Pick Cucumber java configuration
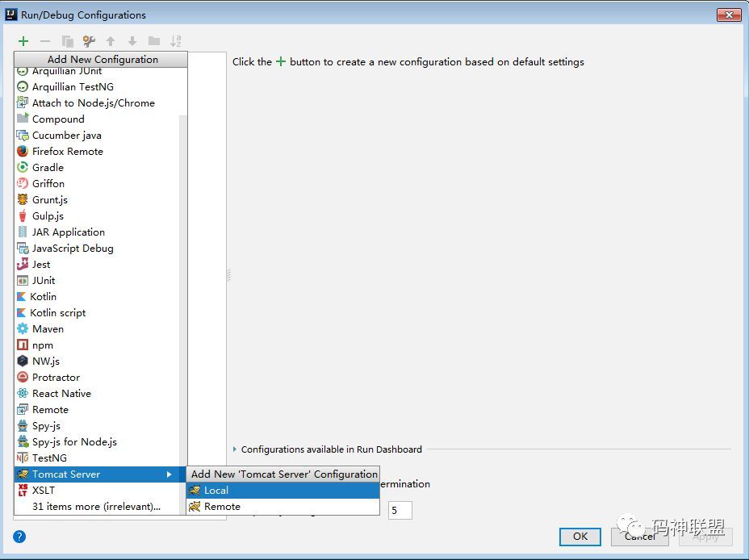Image resolution: width=749 pixels, height=560 pixels. coord(97,136)
